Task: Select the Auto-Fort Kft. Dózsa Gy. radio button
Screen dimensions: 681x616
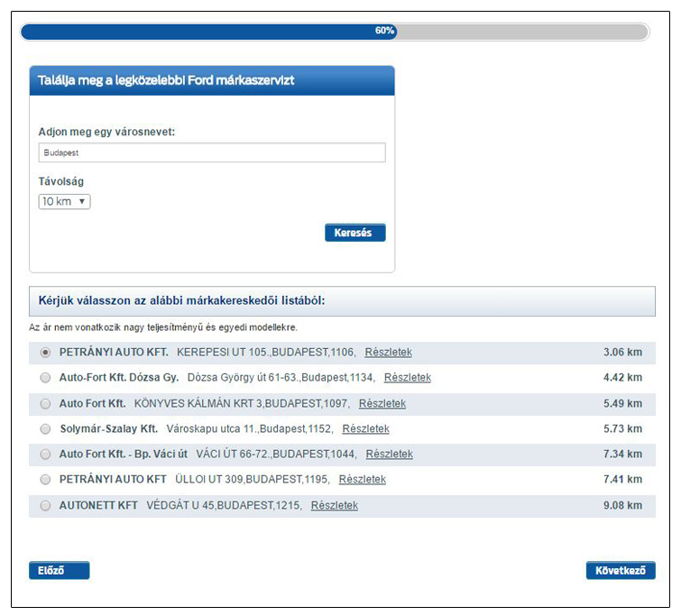Action: click(x=45, y=378)
